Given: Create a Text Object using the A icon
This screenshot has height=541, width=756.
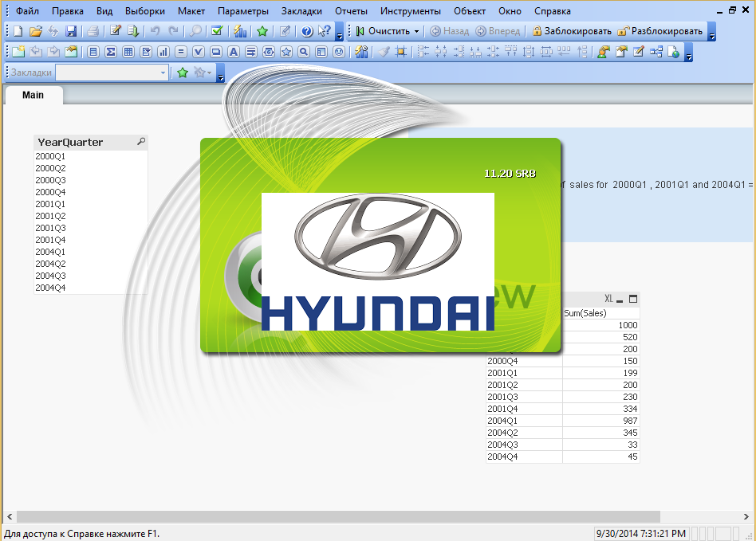Looking at the screenshot, I should click(x=234, y=52).
